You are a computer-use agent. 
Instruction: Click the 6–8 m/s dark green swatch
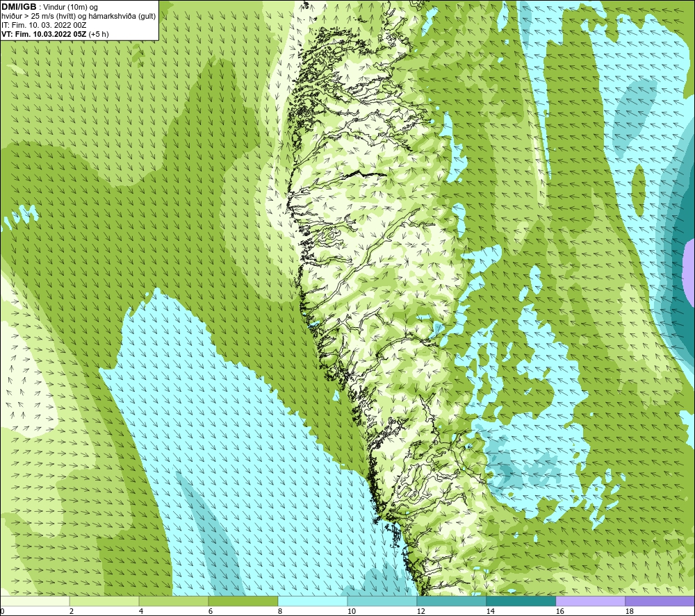click(x=243, y=601)
